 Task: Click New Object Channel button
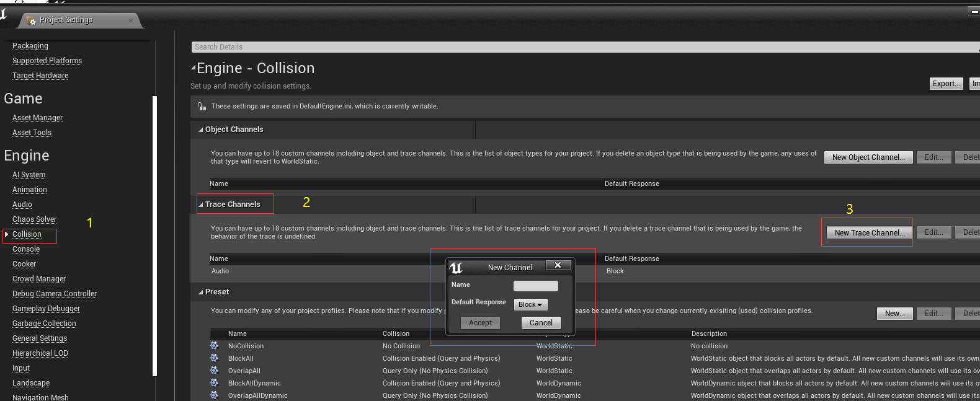(868, 157)
